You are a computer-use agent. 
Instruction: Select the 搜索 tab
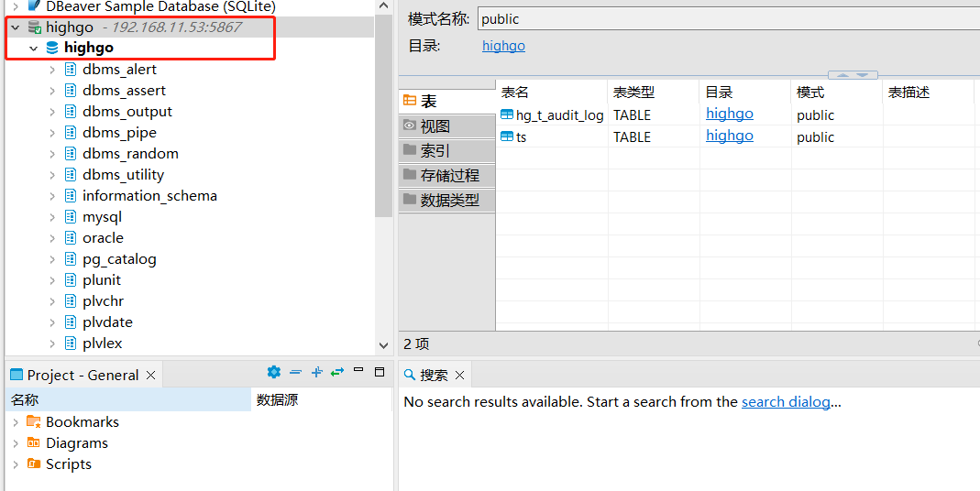click(434, 375)
